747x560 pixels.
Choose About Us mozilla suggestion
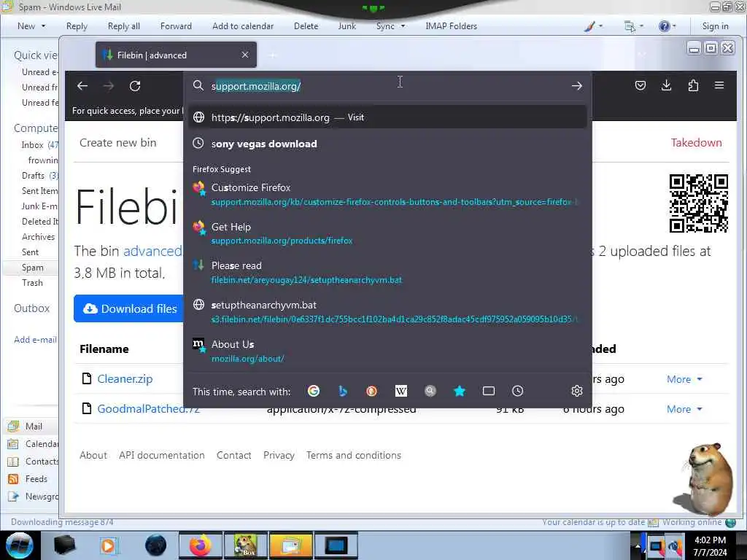[x=387, y=351]
